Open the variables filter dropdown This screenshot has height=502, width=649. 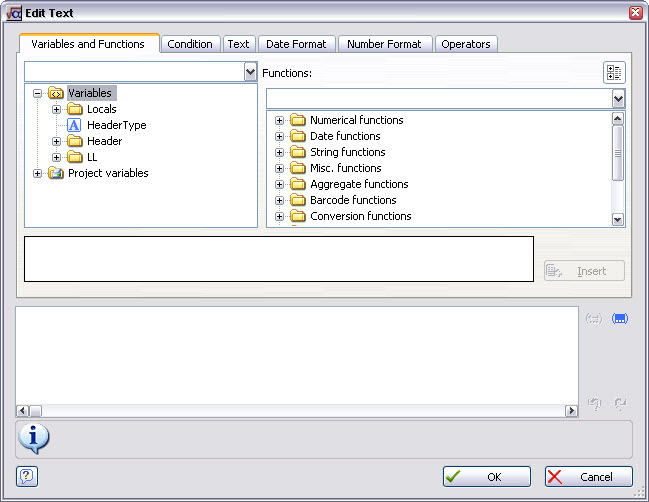(x=250, y=72)
